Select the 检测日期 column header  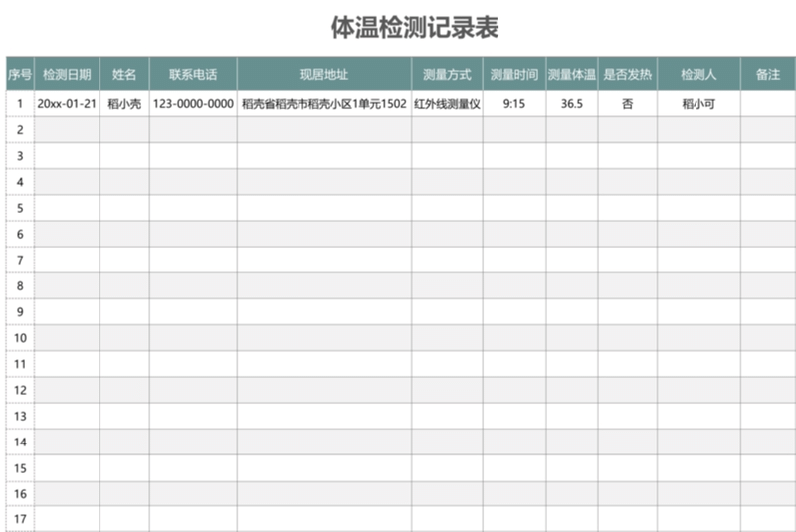pyautogui.click(x=67, y=75)
